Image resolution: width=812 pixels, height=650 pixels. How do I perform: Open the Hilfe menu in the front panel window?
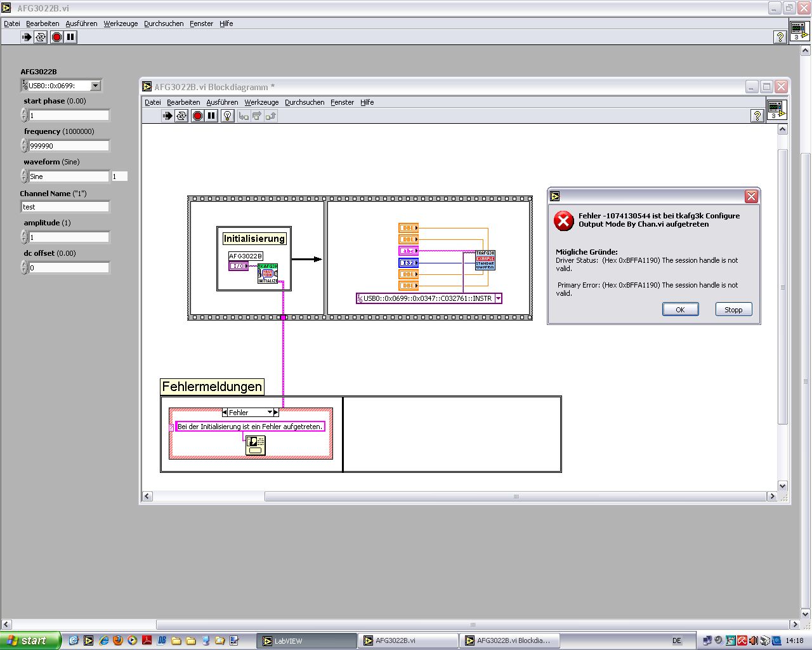226,23
